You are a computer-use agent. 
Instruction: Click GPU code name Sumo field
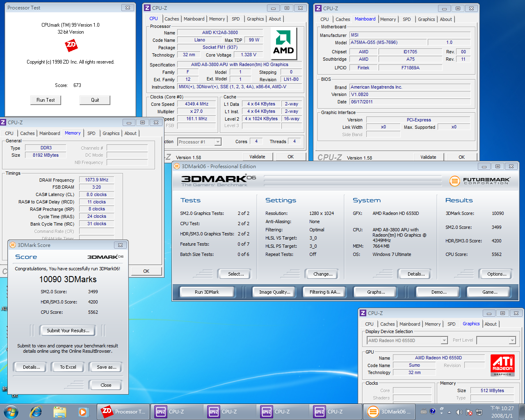coord(414,365)
